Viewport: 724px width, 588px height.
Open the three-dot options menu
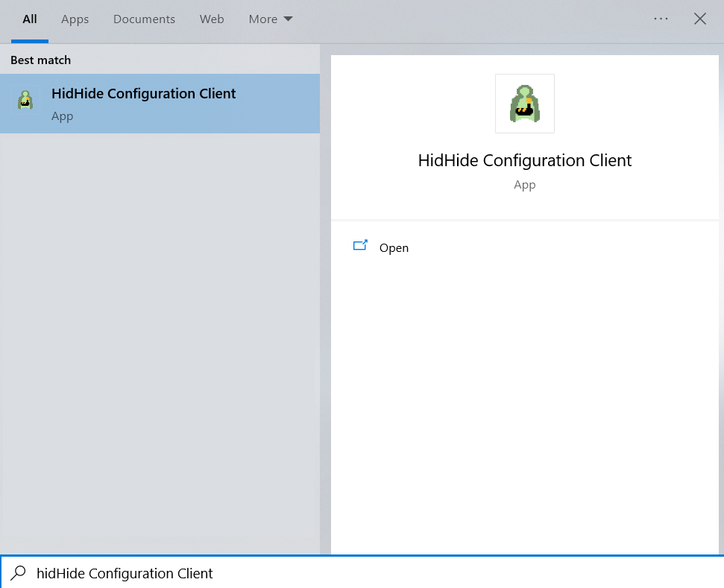coord(661,19)
